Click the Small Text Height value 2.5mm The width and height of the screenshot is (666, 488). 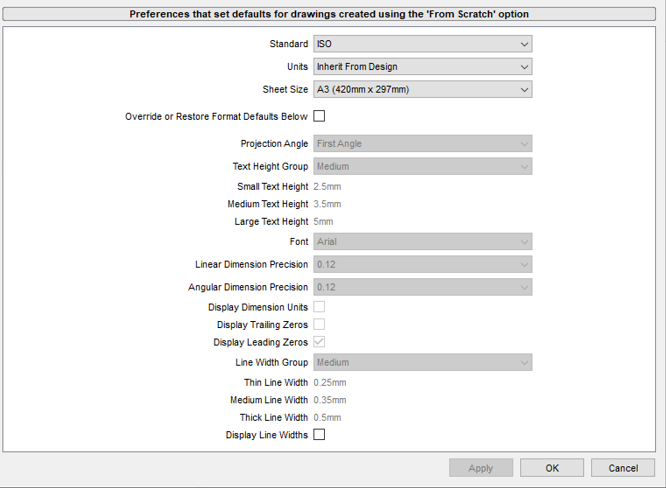(327, 187)
